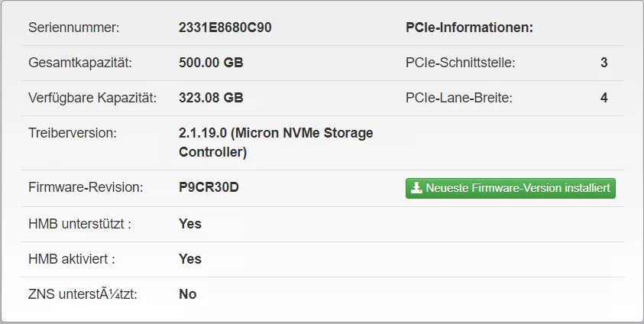
Task: Click the PCIe-Lane-Breite value 4
Action: click(604, 98)
